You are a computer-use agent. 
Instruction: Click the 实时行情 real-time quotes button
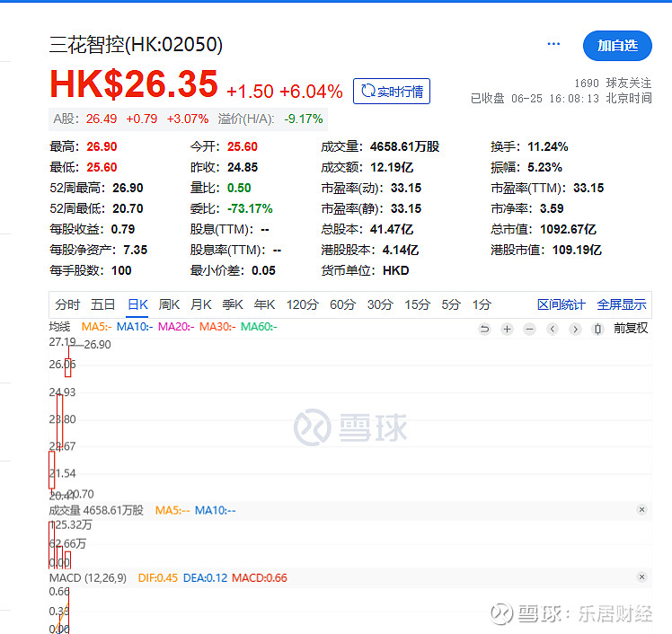coord(392,91)
